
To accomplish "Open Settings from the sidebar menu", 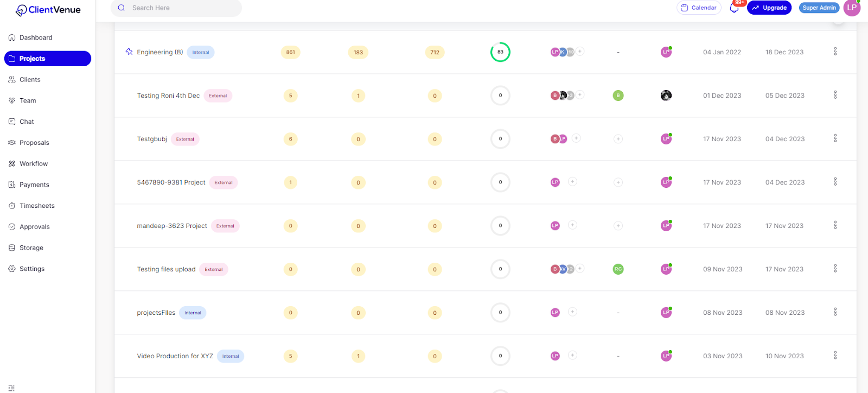I will tap(31, 268).
